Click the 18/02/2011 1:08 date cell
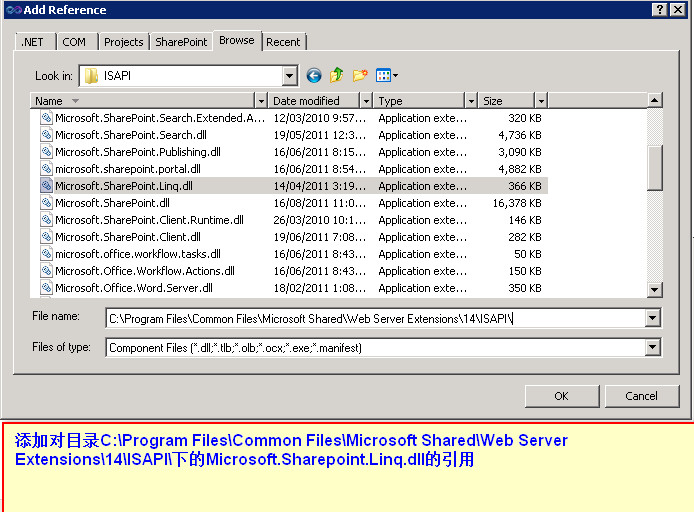This screenshot has width=694, height=512. coord(320,288)
